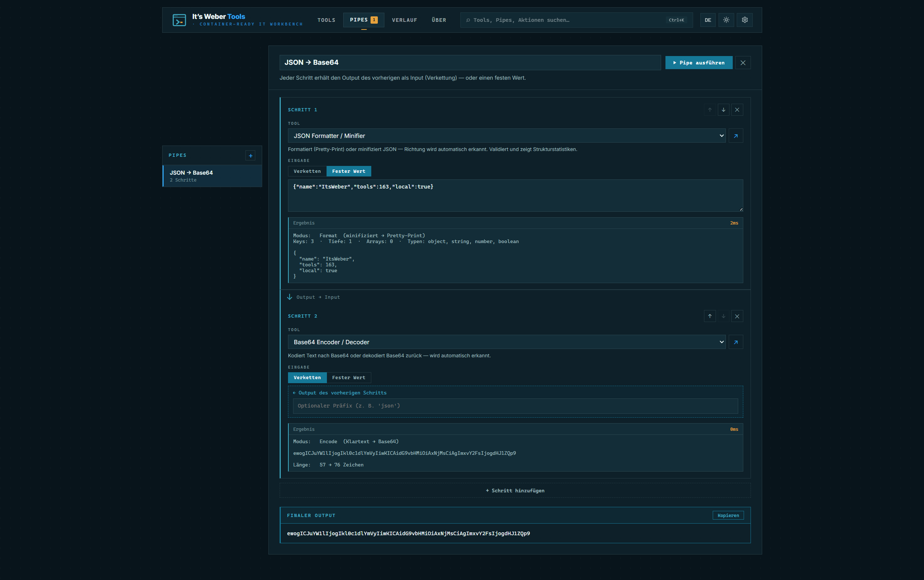
Task: Add a new pipe with the plus icon
Action: click(x=251, y=155)
